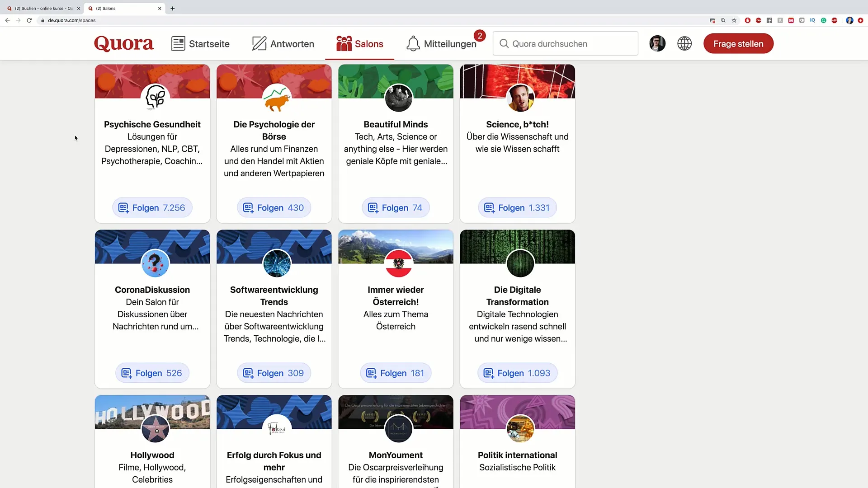This screenshot has height=488, width=868.
Task: Click the Fokus logo avatar
Action: pos(277,428)
